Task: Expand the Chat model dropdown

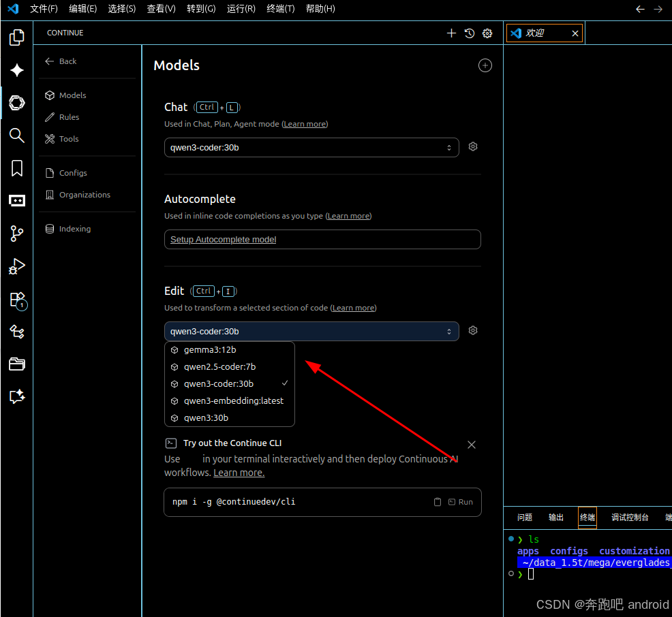Action: [x=311, y=148]
